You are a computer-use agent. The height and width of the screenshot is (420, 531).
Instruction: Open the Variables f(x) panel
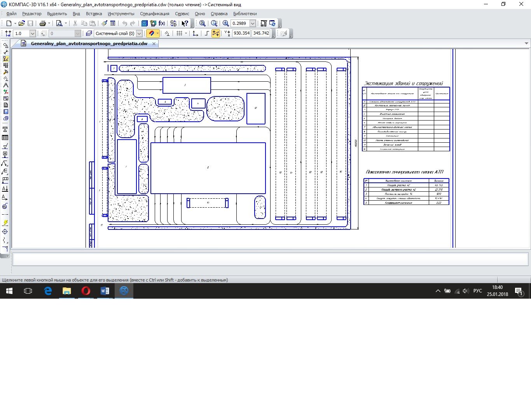(x=162, y=23)
